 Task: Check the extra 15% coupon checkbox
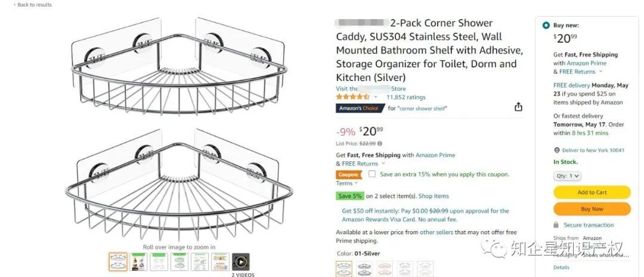[x=372, y=175]
